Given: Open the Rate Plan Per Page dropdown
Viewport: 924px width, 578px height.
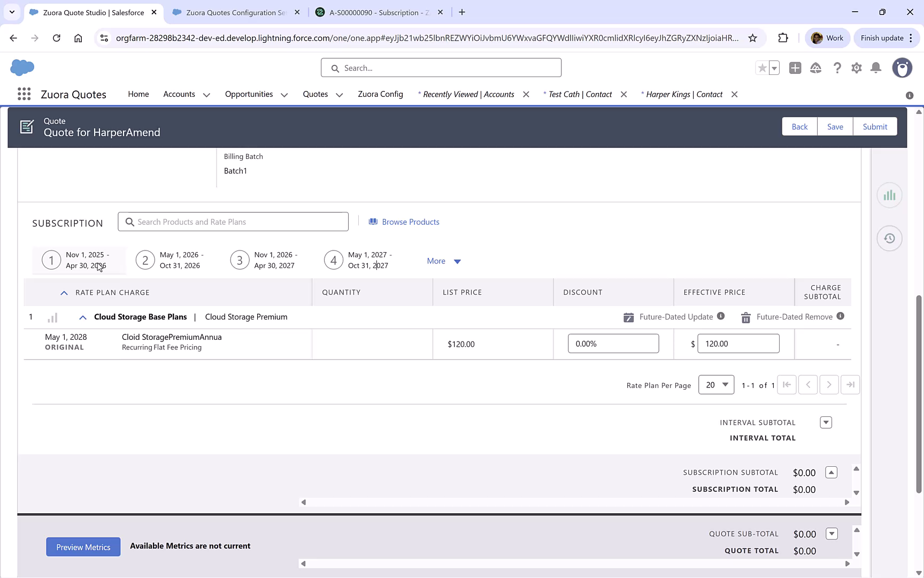Looking at the screenshot, I should coord(716,384).
